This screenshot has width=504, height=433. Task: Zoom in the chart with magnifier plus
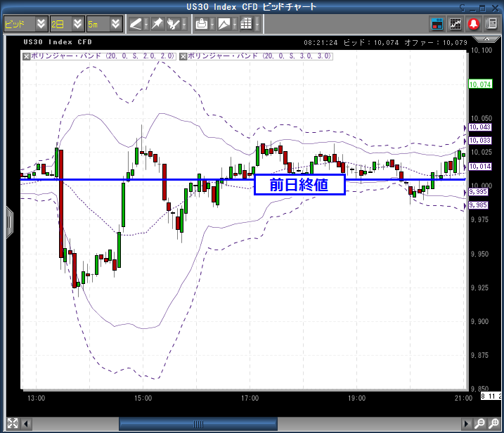(493, 423)
